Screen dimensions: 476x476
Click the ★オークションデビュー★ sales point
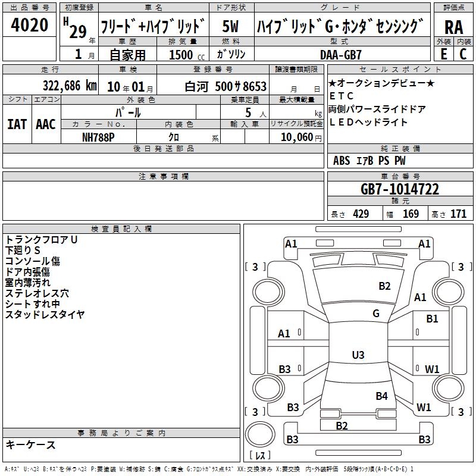coord(381,83)
